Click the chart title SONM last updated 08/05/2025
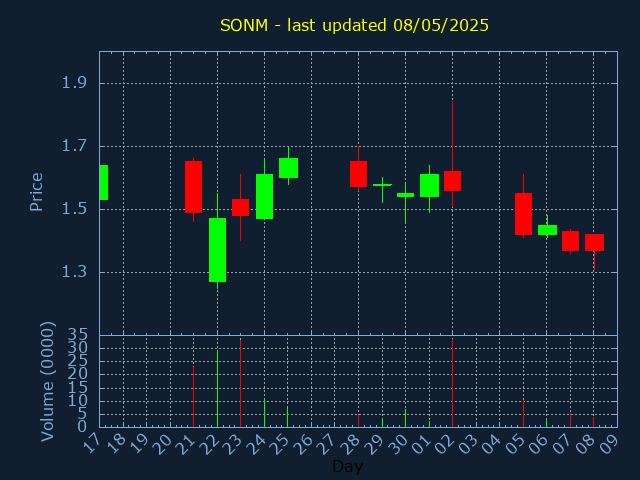 (x=354, y=25)
